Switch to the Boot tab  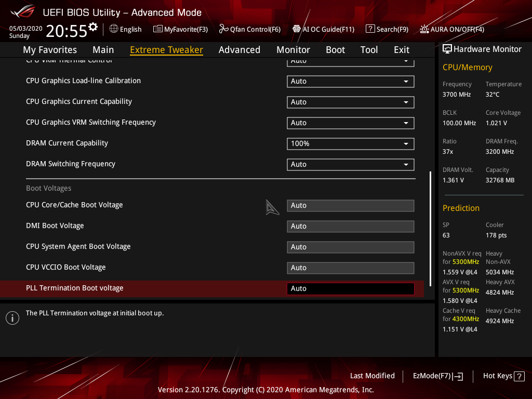pos(335,50)
